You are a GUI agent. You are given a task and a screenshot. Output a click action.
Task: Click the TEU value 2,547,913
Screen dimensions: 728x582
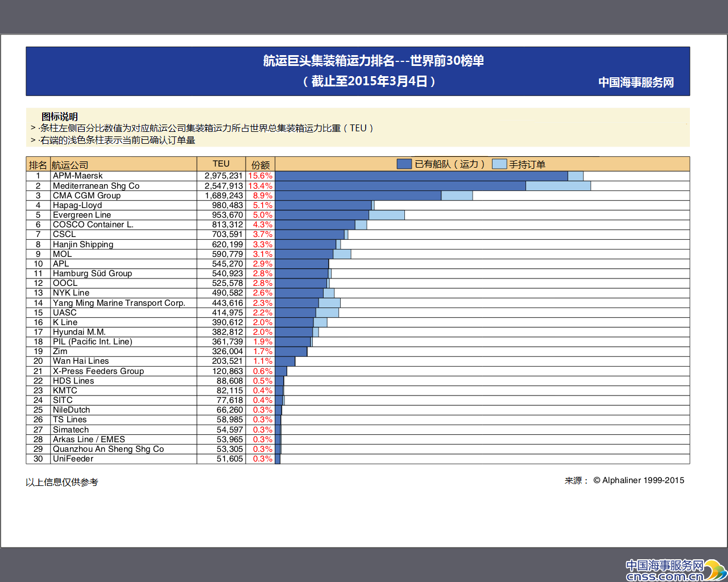point(224,186)
